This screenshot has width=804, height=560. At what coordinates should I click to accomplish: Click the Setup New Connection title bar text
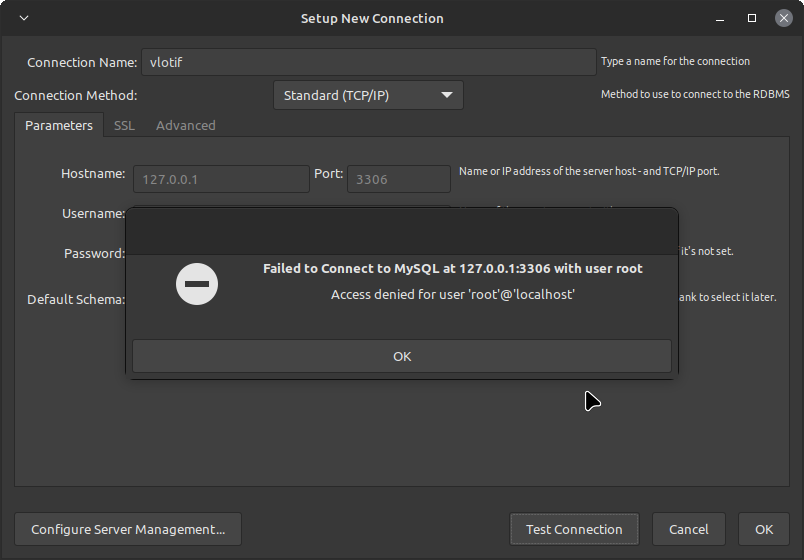coord(372,18)
